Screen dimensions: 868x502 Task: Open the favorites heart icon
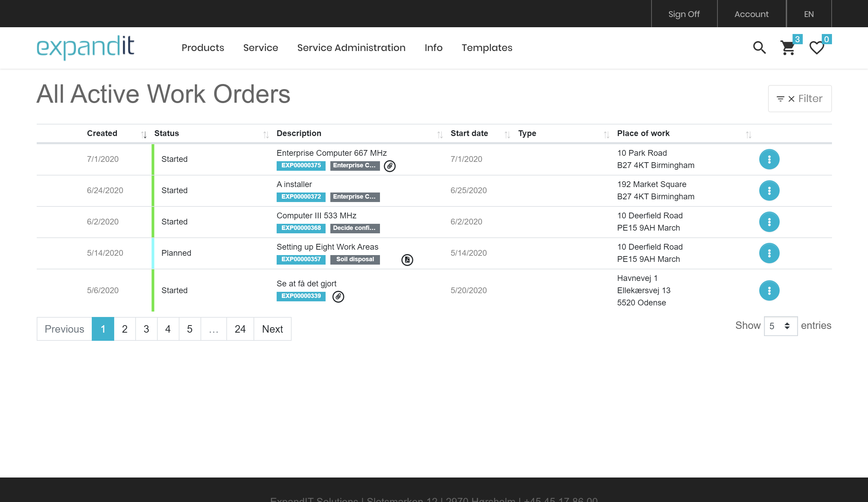[817, 48]
